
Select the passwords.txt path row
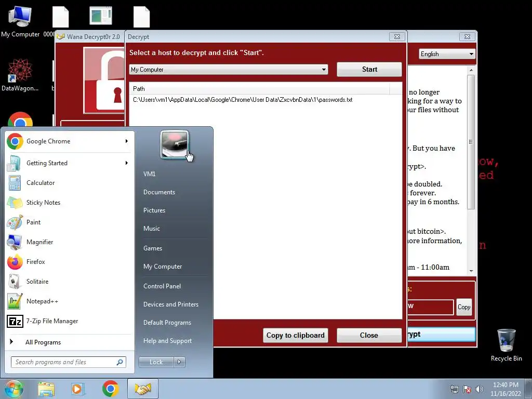(x=243, y=100)
